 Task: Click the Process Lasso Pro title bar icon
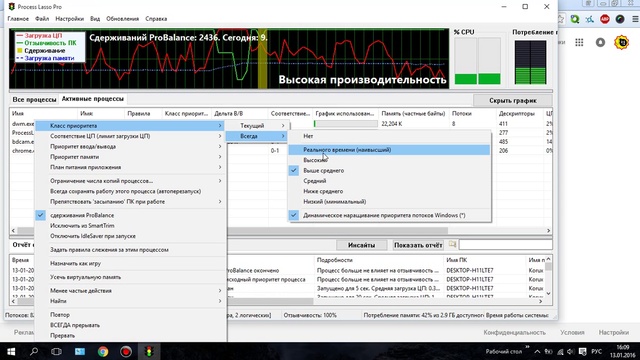[11, 7]
